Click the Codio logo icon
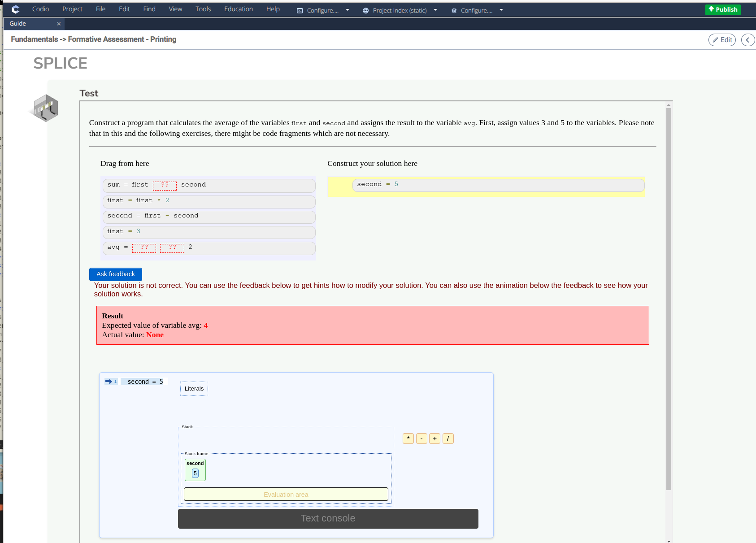Image resolution: width=756 pixels, height=543 pixels. [15, 9]
